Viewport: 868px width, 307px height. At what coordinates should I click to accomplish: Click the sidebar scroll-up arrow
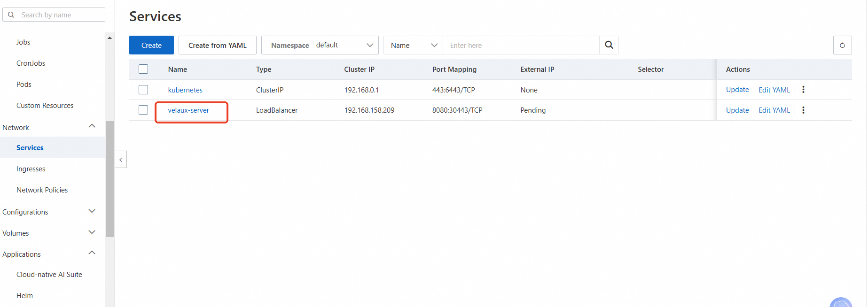tap(109, 38)
